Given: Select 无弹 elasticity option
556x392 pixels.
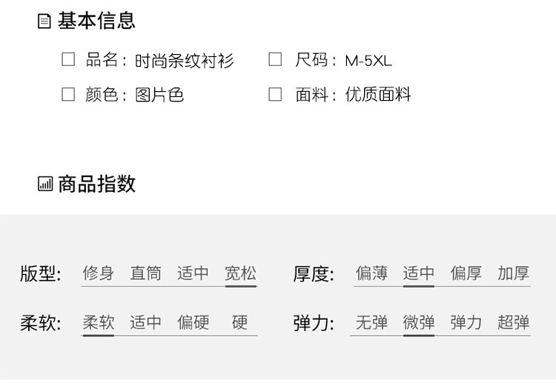Looking at the screenshot, I should coord(371,322).
